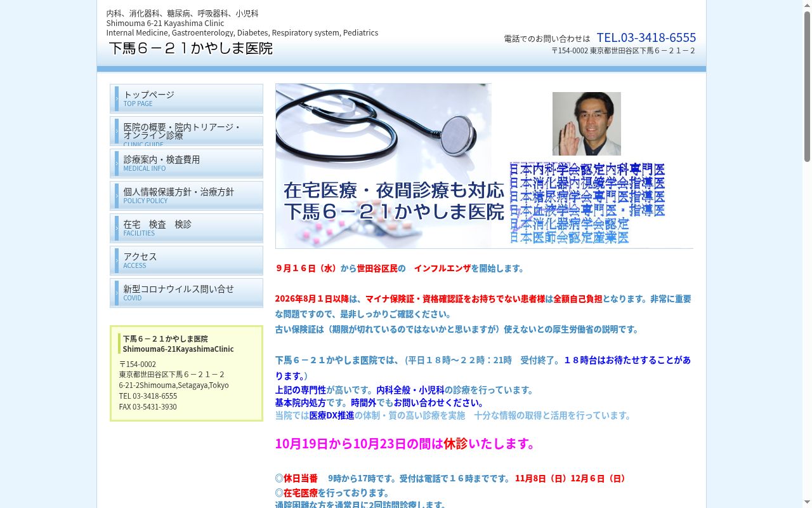Open 新型コロナウイルス問い合せ COVID menu item

click(187, 293)
